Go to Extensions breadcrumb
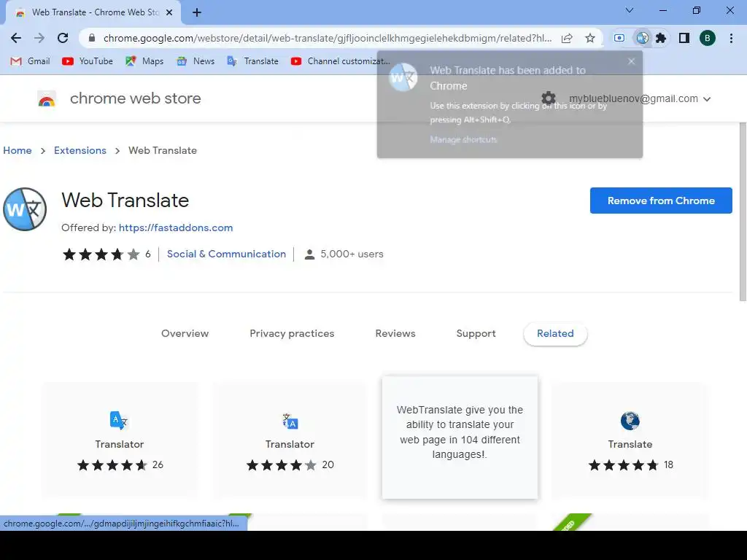 coord(80,150)
